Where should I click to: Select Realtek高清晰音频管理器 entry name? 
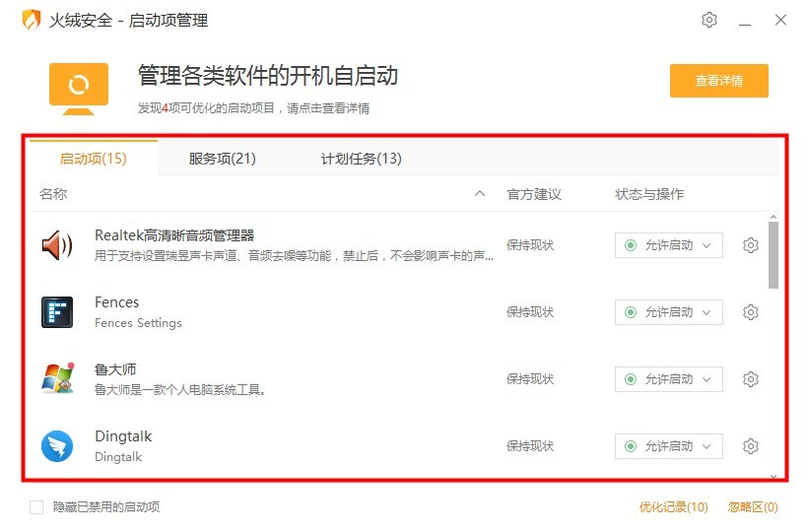[x=174, y=235]
